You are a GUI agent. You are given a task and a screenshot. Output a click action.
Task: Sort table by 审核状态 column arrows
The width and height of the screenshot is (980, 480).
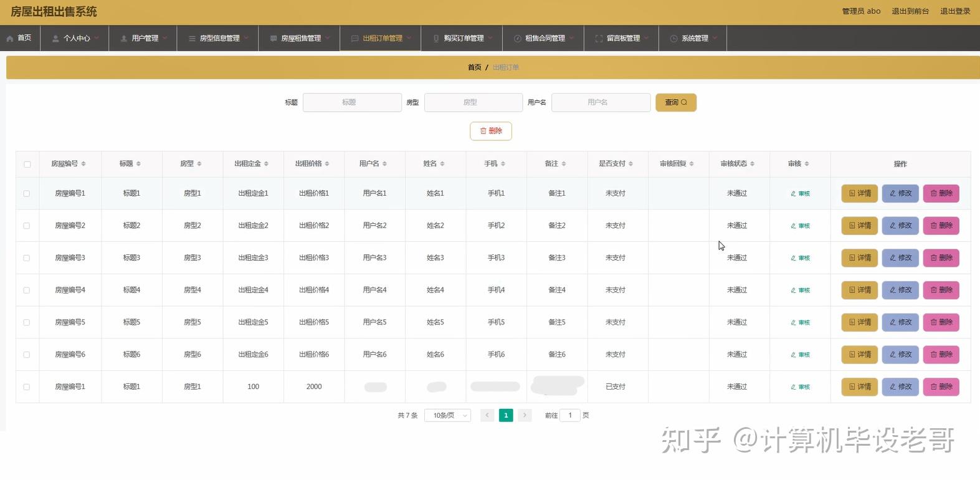pyautogui.click(x=752, y=164)
